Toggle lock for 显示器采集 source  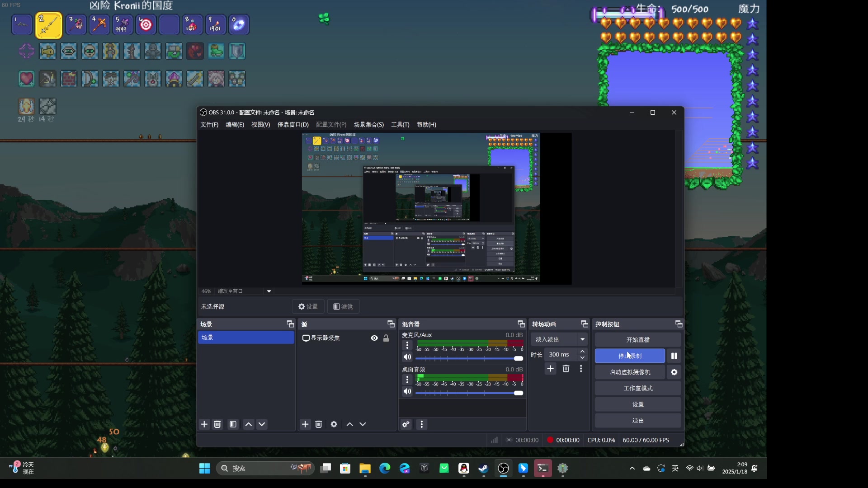point(386,338)
